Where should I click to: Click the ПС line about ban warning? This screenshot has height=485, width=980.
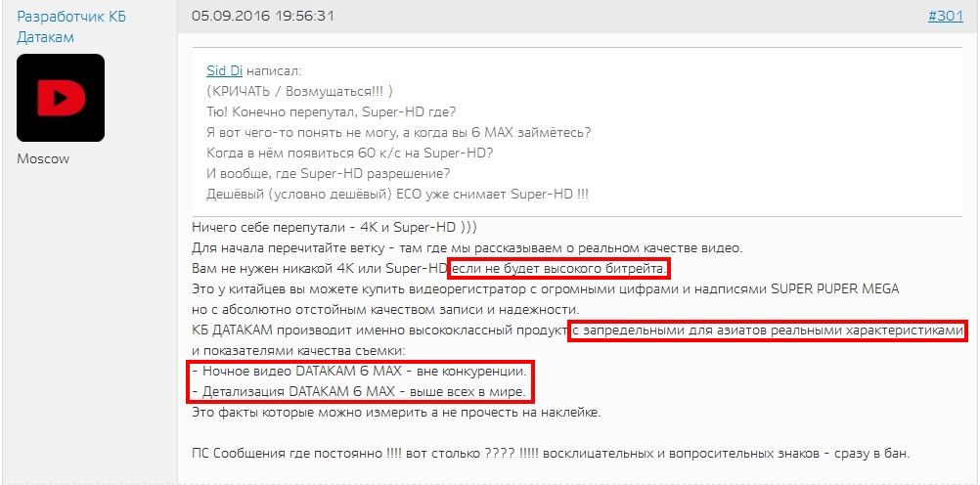pyautogui.click(x=551, y=454)
